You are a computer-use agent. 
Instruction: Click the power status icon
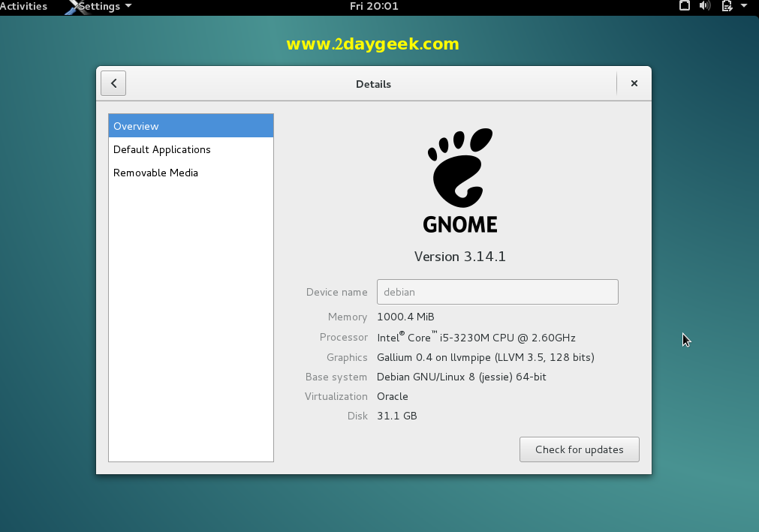727,6
